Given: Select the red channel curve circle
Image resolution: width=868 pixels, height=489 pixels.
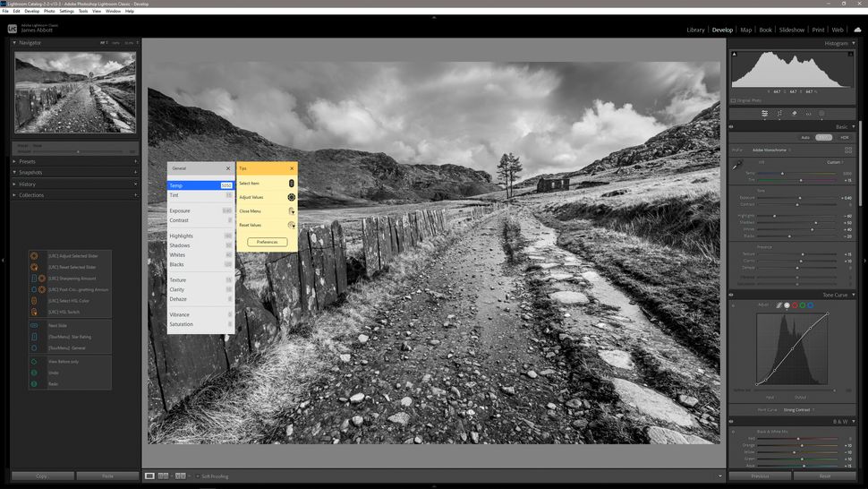Looking at the screenshot, I should pos(795,305).
